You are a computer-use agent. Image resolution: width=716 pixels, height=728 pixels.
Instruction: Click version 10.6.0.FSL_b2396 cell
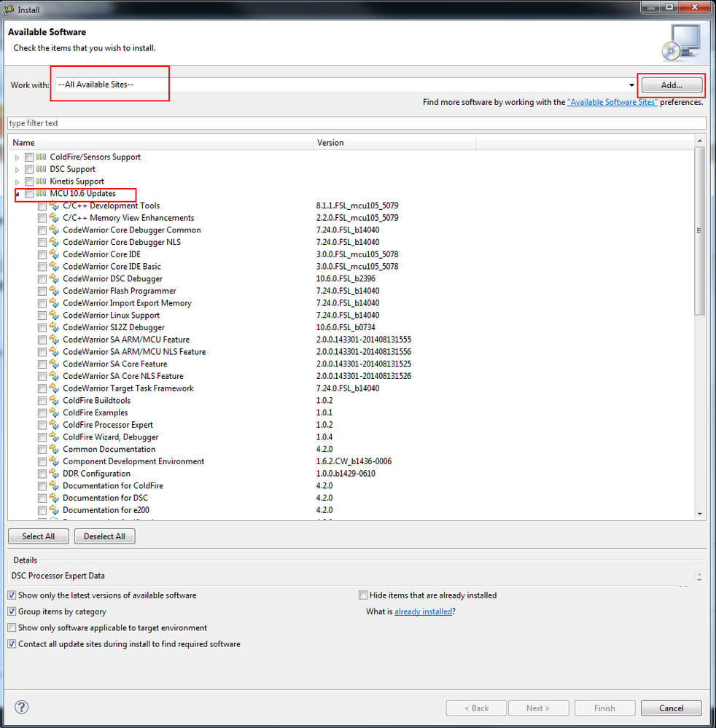coord(346,278)
